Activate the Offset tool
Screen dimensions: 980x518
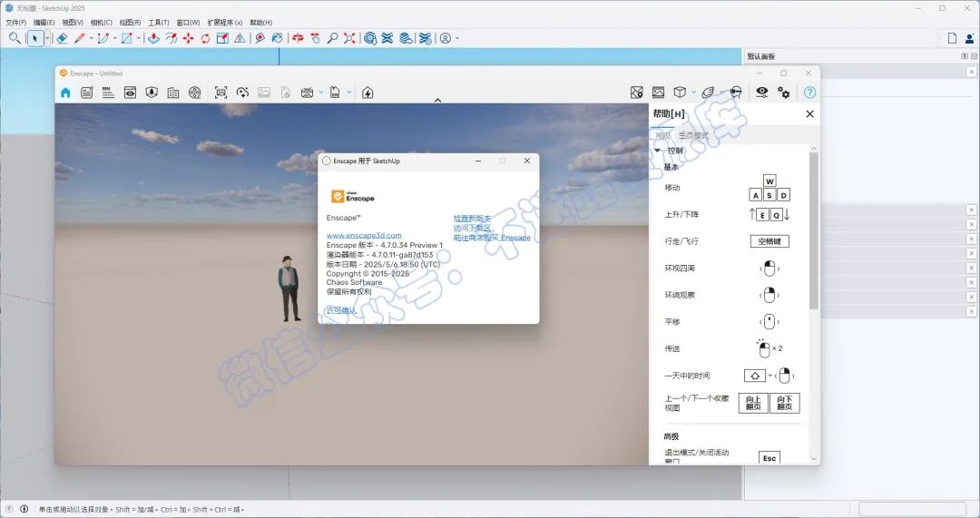tap(171, 38)
